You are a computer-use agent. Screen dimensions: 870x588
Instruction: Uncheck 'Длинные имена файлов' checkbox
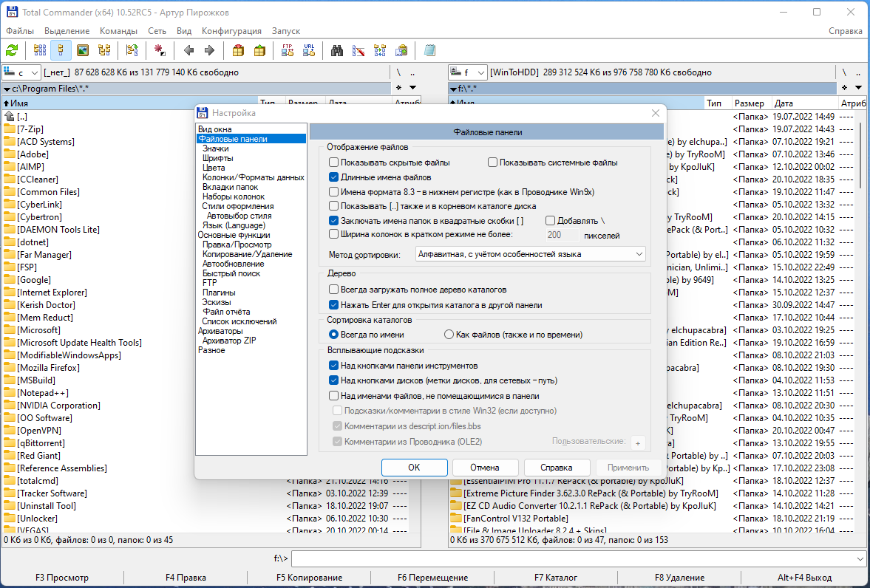(x=333, y=177)
